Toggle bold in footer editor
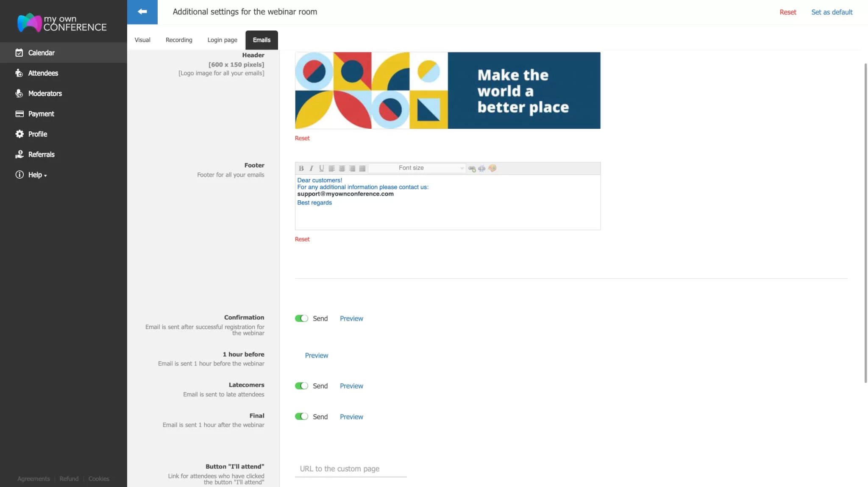 coord(301,168)
